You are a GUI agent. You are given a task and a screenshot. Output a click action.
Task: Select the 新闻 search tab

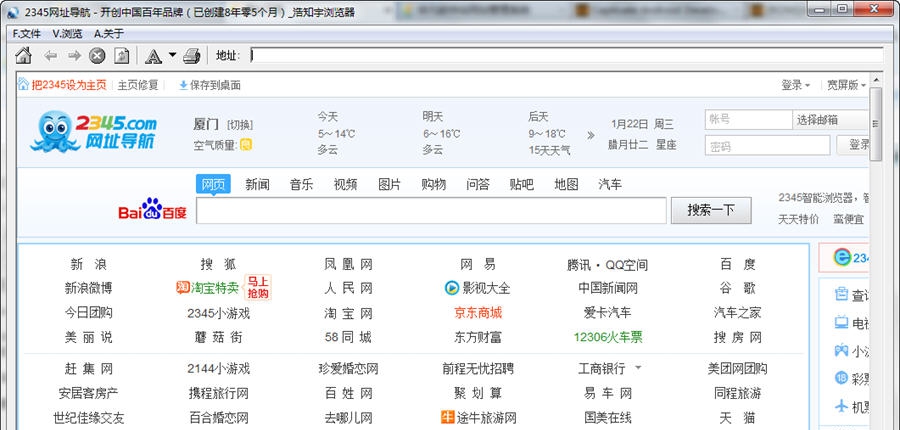tap(257, 184)
